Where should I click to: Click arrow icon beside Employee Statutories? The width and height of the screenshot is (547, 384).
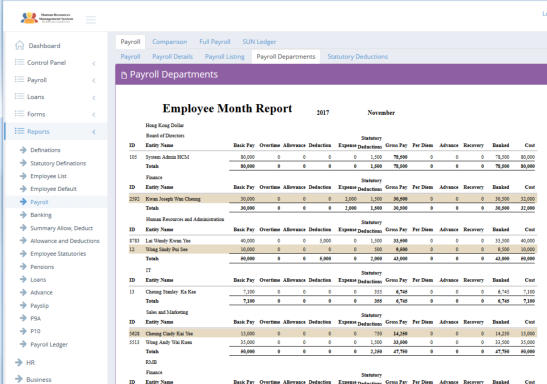click(x=23, y=253)
